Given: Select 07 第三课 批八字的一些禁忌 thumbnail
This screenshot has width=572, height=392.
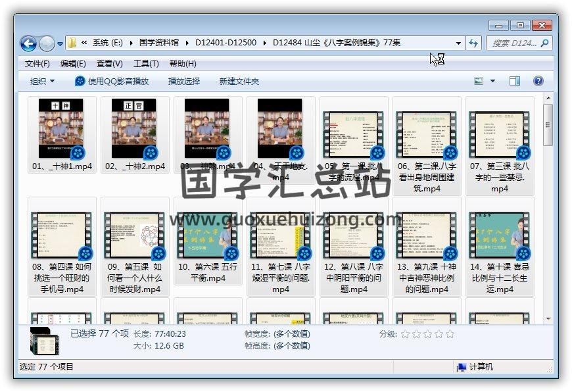Looking at the screenshot, I should click(x=500, y=135).
